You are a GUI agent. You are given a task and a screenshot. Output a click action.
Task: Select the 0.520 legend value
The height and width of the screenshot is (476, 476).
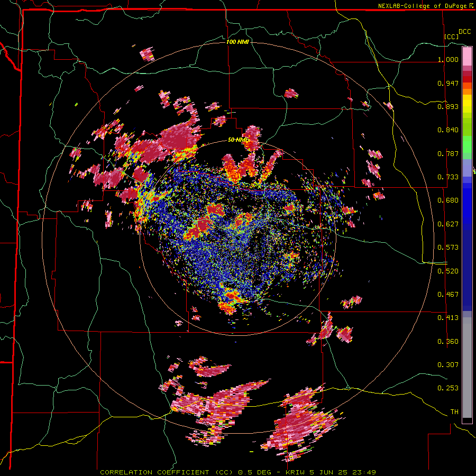point(448,271)
